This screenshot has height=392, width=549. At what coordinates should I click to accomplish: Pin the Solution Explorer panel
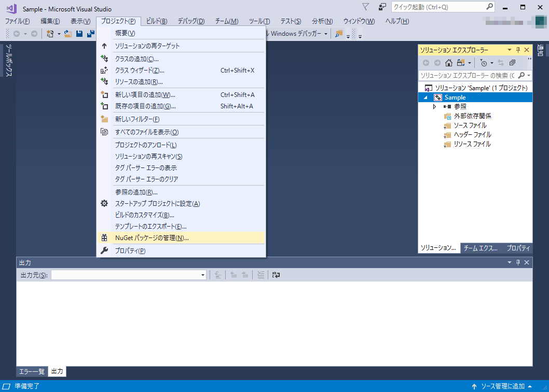click(518, 50)
